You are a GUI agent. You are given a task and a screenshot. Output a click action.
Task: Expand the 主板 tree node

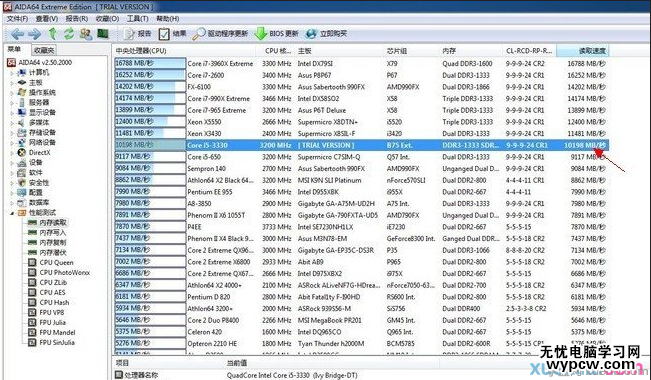[12, 83]
